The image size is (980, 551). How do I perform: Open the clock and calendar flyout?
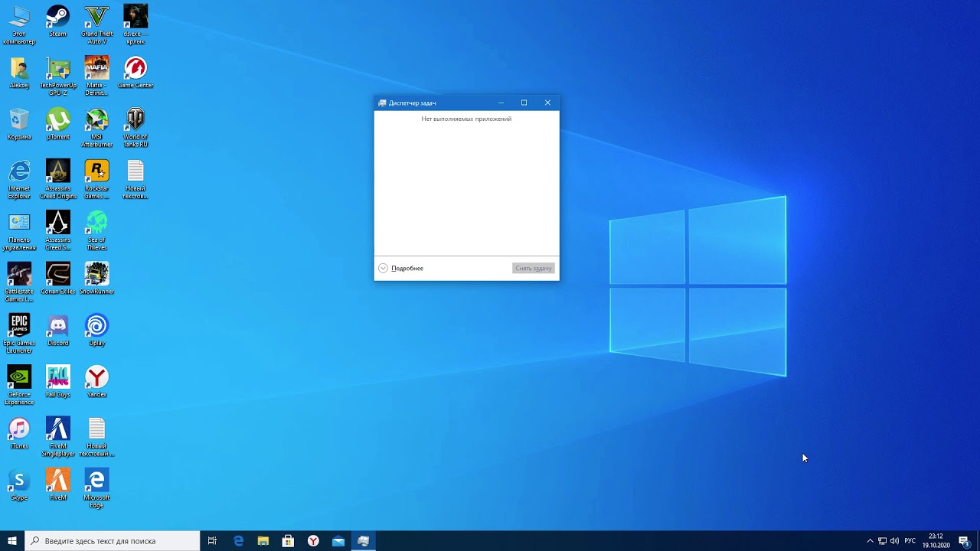coord(936,541)
